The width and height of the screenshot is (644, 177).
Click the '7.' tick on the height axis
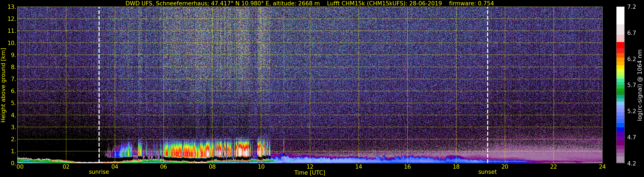coord(13,79)
